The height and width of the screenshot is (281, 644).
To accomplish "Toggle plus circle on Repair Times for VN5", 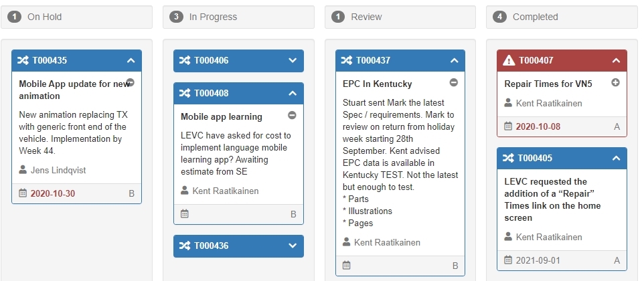I will coord(616,83).
